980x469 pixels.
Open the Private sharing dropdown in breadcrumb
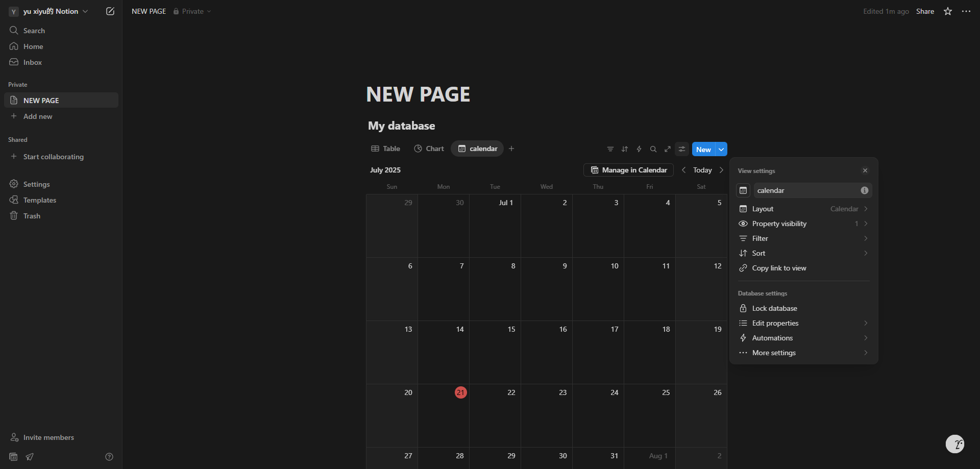[192, 11]
